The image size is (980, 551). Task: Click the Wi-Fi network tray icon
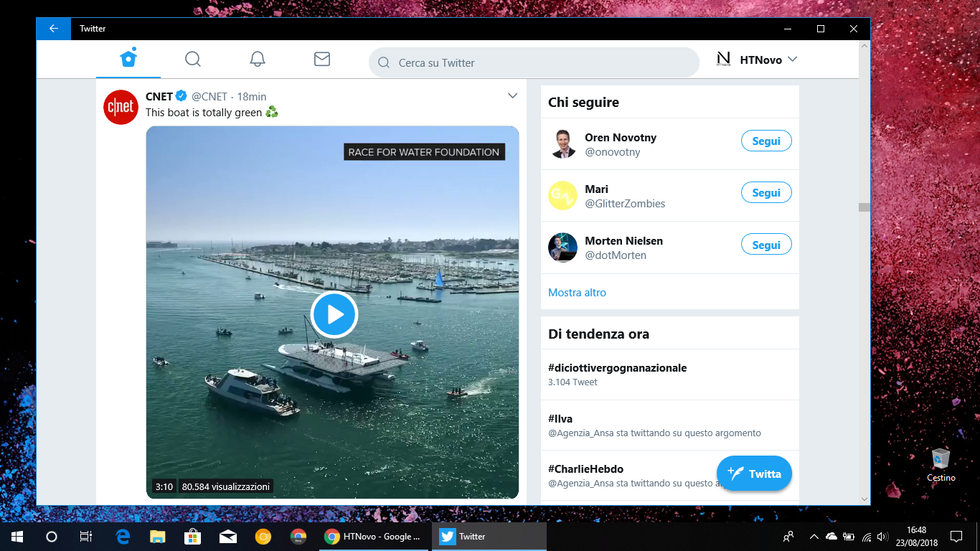867,536
